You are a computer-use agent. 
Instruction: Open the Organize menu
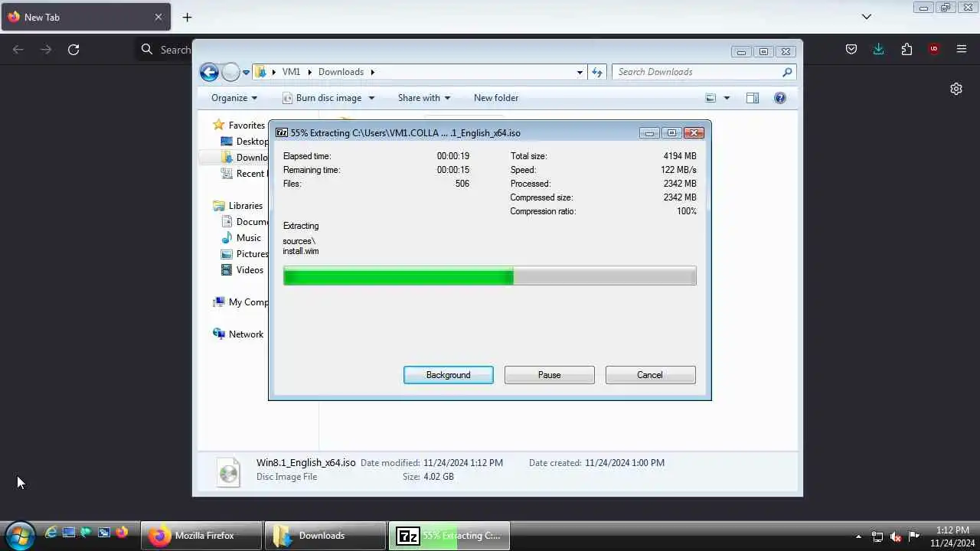pyautogui.click(x=234, y=98)
